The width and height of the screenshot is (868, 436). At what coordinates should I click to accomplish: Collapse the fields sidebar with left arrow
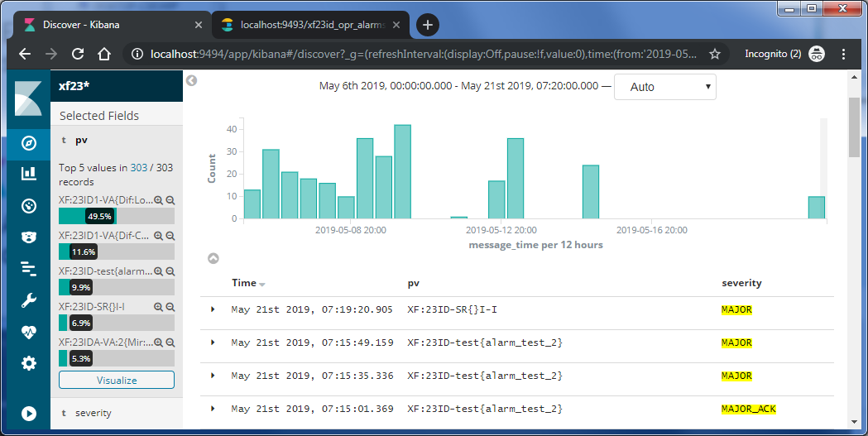click(191, 80)
